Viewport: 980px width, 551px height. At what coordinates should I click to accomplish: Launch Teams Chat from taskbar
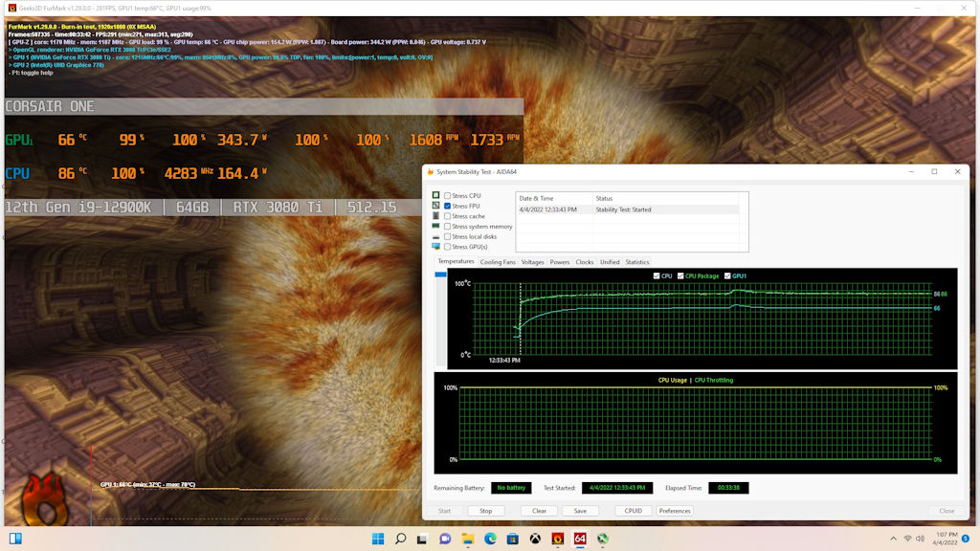coord(445,539)
